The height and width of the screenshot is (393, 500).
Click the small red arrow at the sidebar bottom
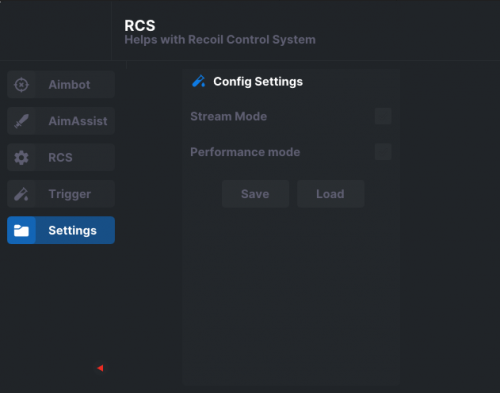click(100, 368)
